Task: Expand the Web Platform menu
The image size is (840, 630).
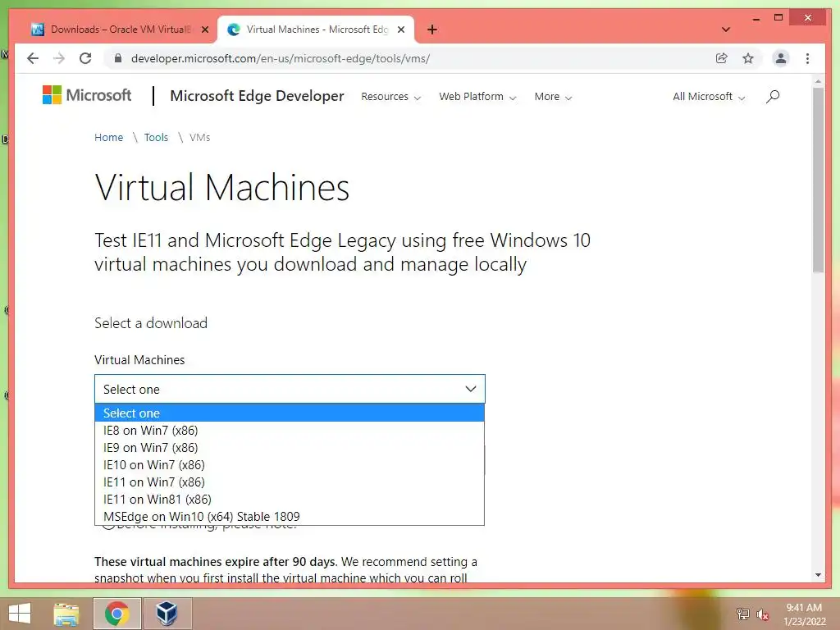Action: (x=477, y=97)
